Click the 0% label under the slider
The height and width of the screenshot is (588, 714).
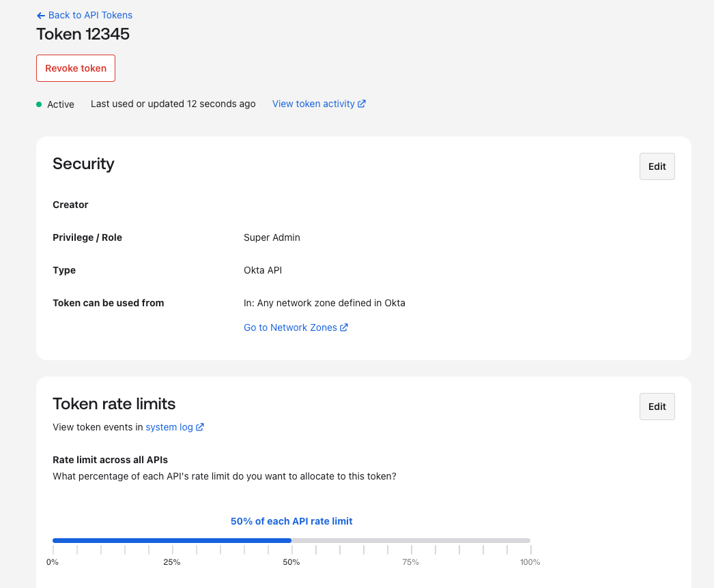(53, 562)
